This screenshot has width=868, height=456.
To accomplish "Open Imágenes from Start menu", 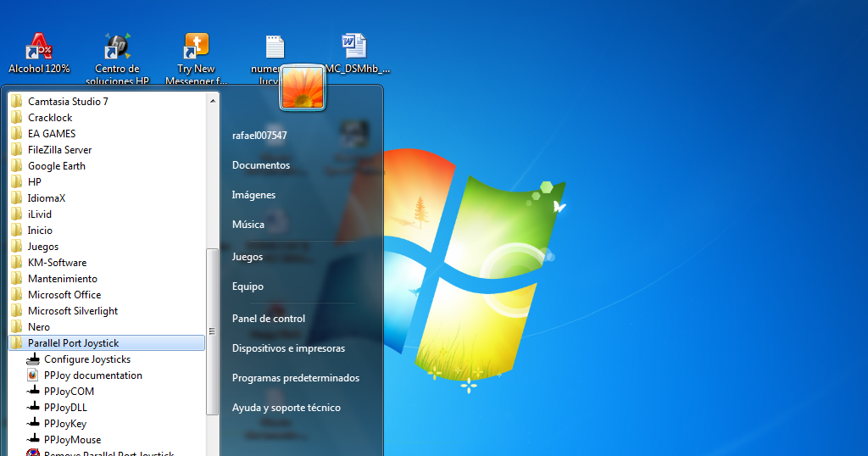I will click(253, 195).
